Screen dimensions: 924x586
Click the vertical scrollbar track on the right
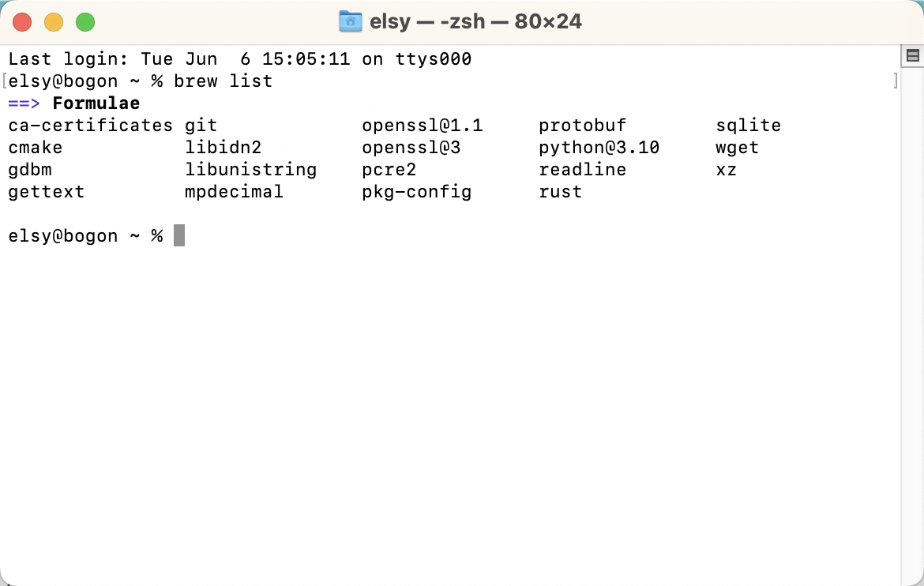point(912,316)
